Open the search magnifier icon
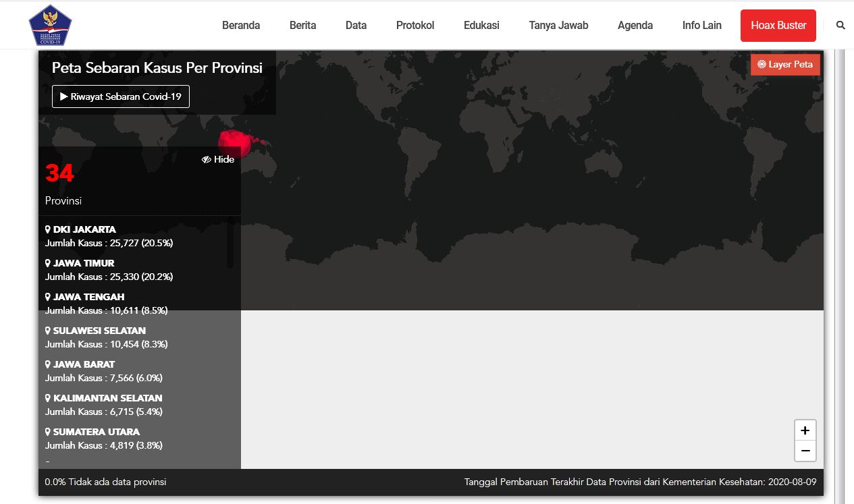This screenshot has height=504, width=854. (840, 26)
